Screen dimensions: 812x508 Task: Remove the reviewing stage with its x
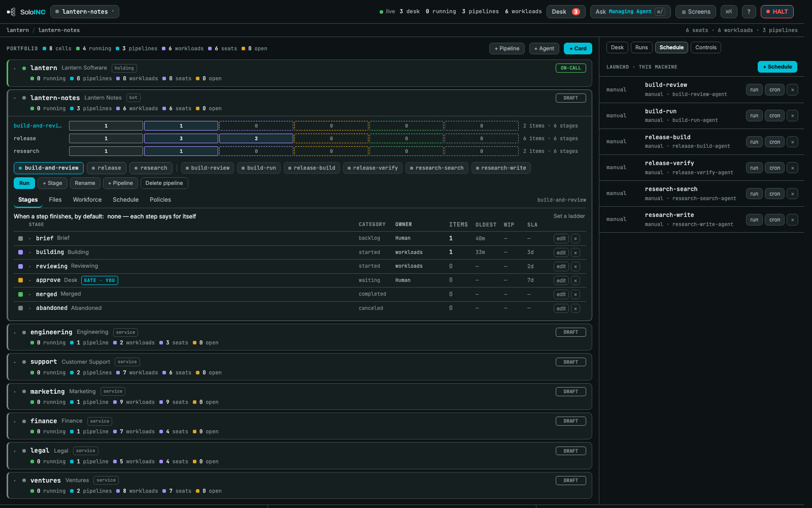point(576,266)
